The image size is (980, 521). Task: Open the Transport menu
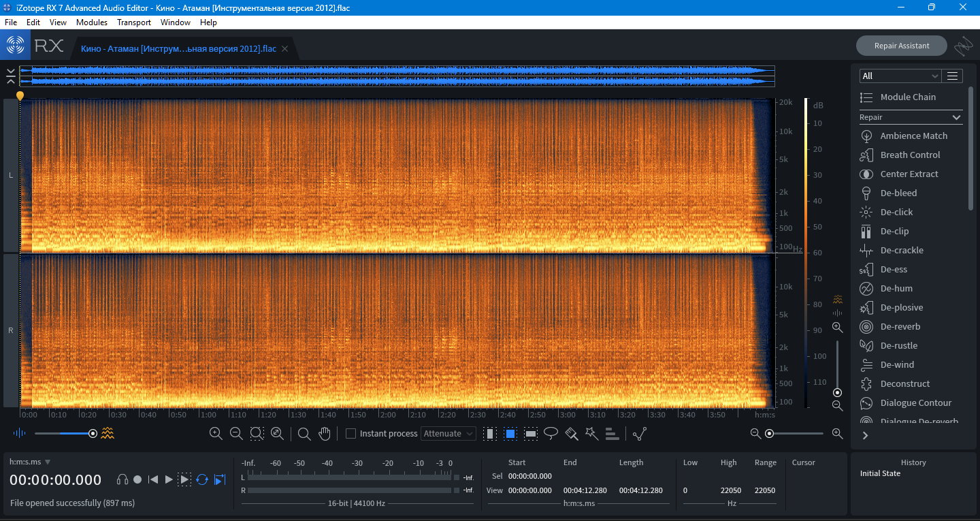coord(133,22)
